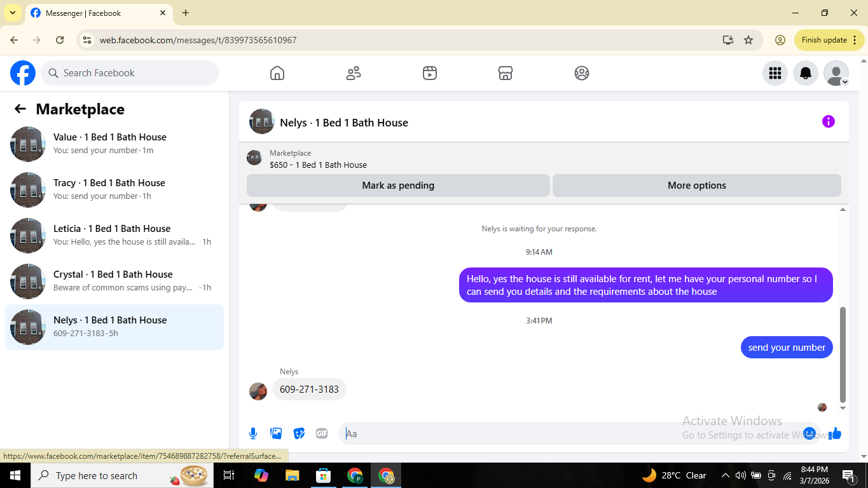Select the Messenger | Facebook browser tab

pos(99,13)
